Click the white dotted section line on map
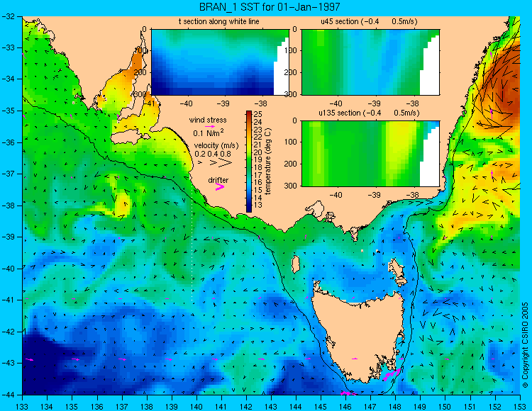This screenshot has width=532, height=411. 192,242
